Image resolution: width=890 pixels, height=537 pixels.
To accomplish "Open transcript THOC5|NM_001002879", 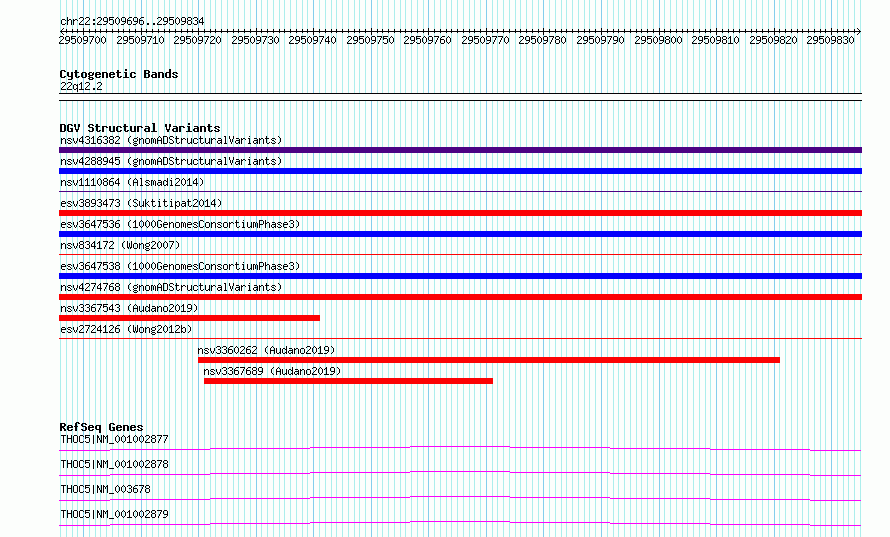I will point(114,514).
